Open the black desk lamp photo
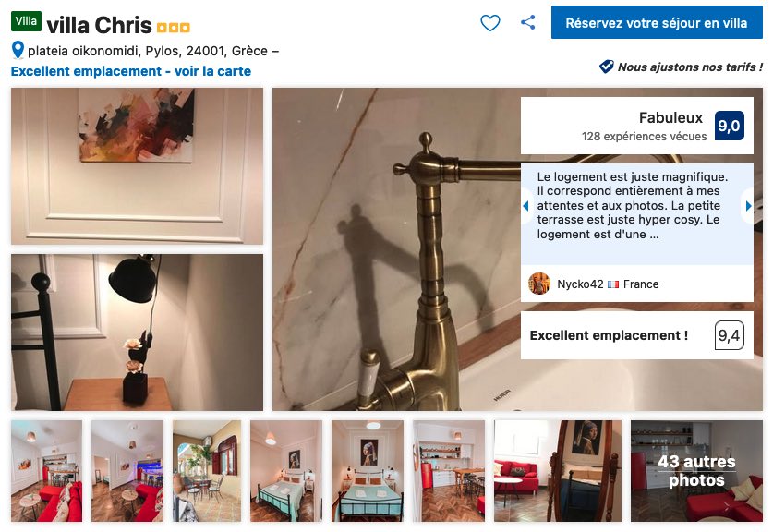Image resolution: width=773 pixels, height=532 pixels. pyautogui.click(x=137, y=332)
